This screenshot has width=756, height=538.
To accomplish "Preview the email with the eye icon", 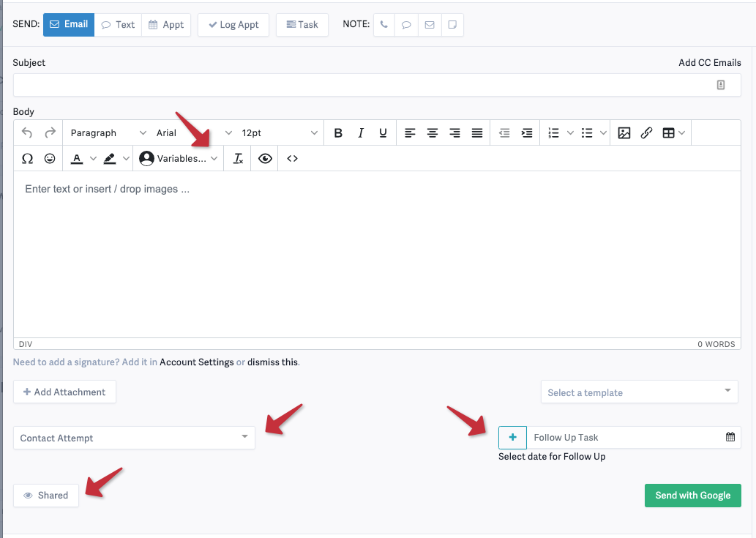I will click(x=265, y=158).
